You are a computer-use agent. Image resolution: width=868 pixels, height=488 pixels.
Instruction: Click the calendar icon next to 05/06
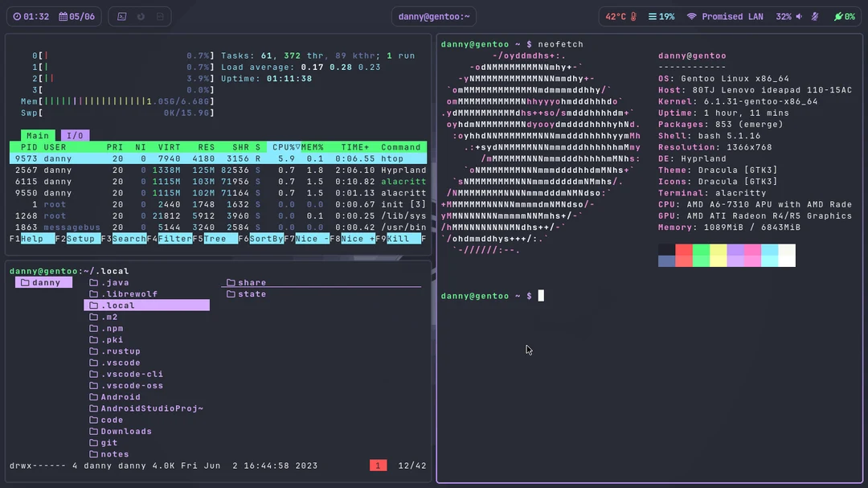pos(63,17)
